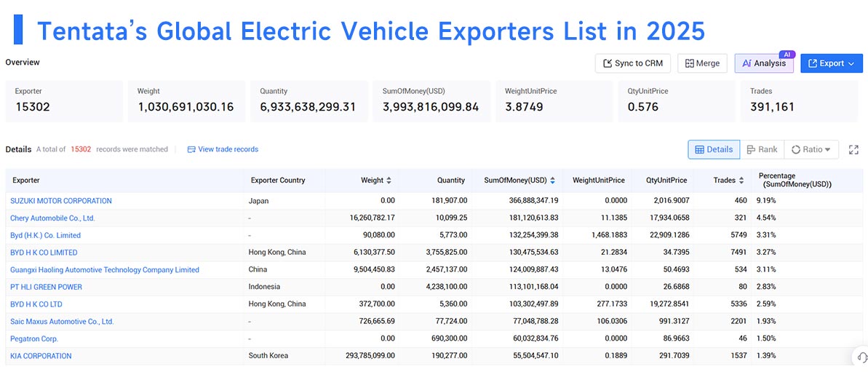Select the WeightUnitPrice value 3.8749
The height and width of the screenshot is (372, 868).
(x=524, y=107)
